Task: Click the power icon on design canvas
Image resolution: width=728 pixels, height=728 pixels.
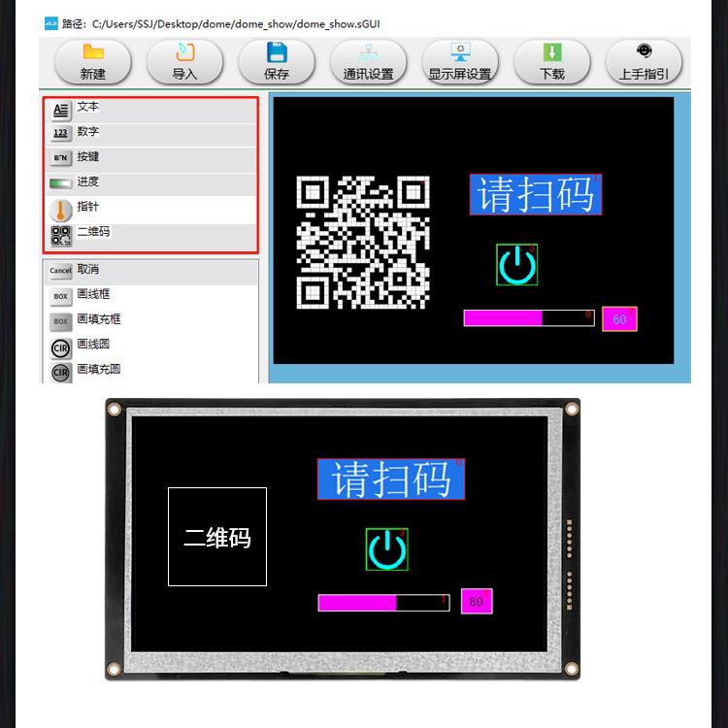Action: tap(516, 265)
